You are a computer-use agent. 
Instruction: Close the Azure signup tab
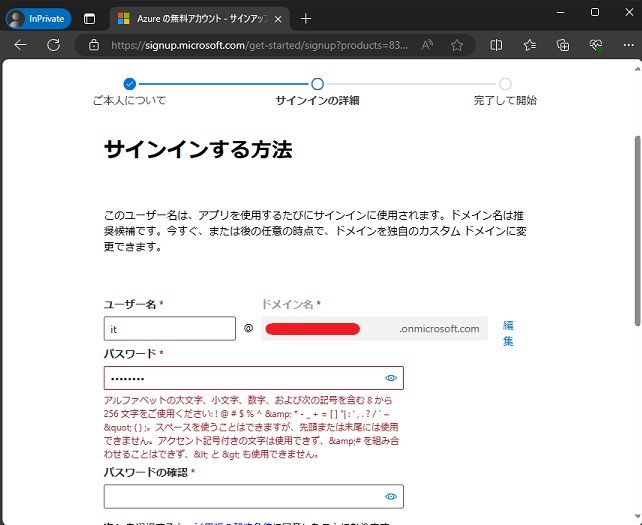click(278, 19)
